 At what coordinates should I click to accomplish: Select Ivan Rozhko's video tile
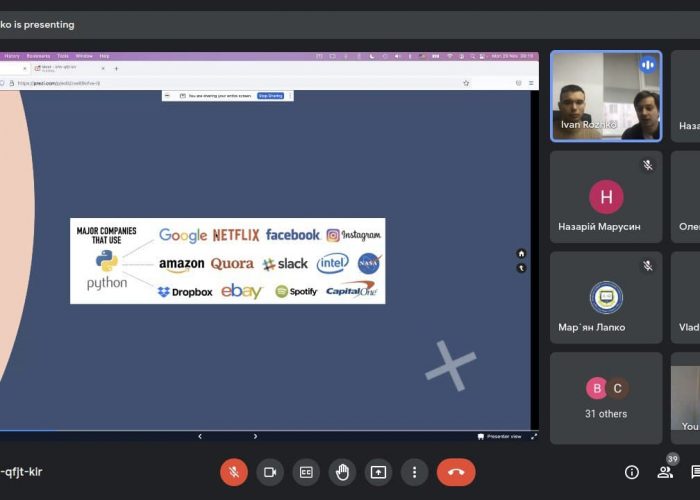606,96
